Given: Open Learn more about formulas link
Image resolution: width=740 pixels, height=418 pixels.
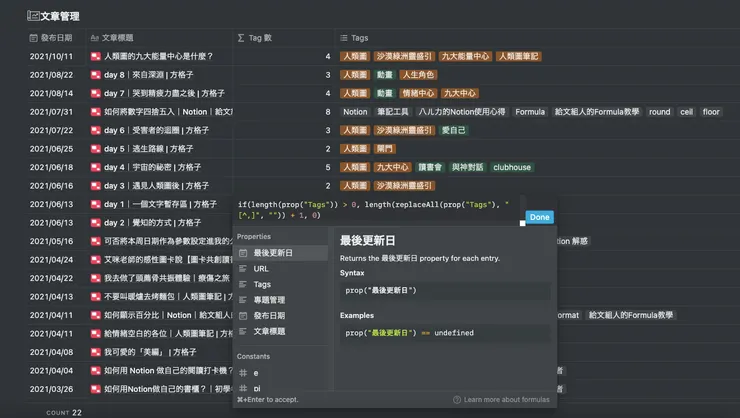Looking at the screenshot, I should pos(502,400).
